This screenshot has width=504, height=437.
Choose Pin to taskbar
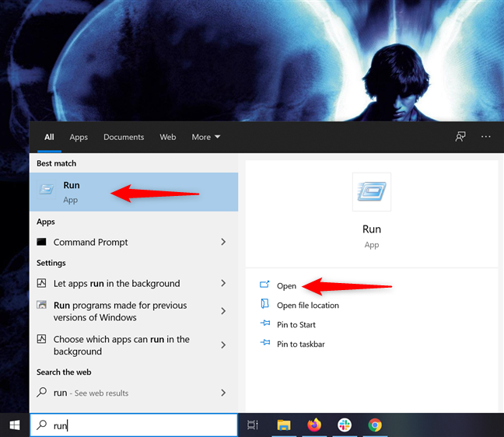[x=301, y=344]
